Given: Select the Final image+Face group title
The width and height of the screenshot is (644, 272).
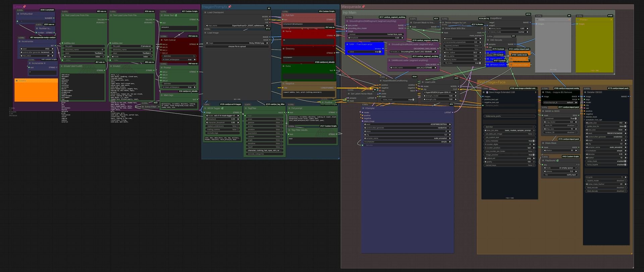Looking at the screenshot, I should [x=491, y=82].
